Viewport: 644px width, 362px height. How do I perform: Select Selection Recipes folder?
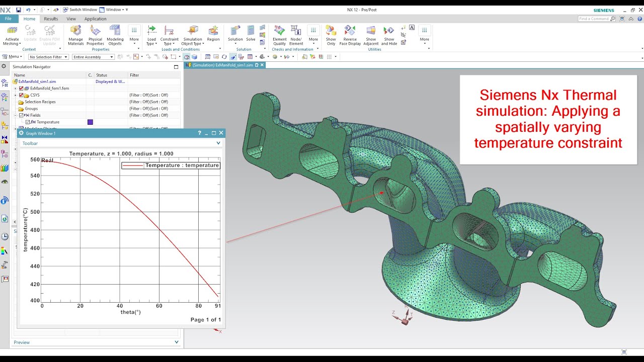click(x=40, y=102)
